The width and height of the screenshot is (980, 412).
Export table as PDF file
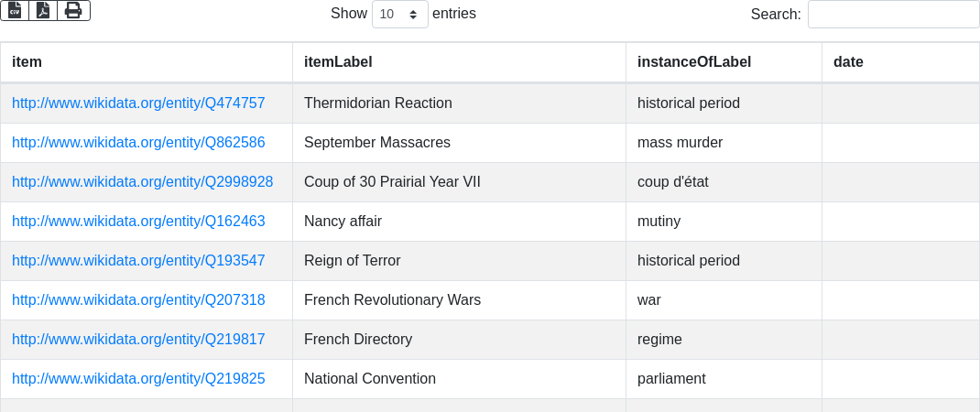click(42, 11)
